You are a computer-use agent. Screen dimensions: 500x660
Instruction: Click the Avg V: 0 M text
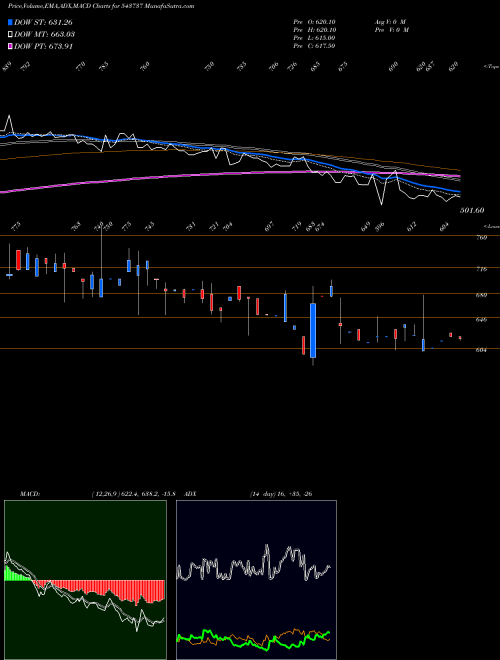click(x=389, y=22)
